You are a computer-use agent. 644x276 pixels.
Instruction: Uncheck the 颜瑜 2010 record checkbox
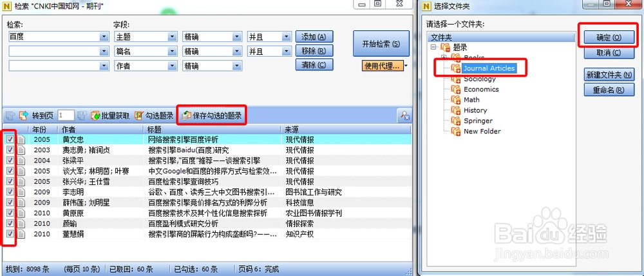10,223
